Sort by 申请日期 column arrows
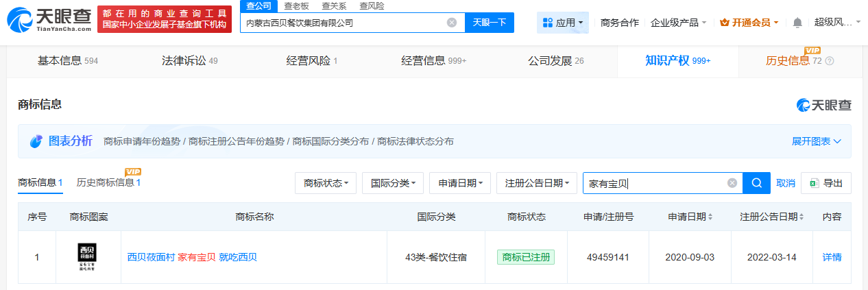 710,217
